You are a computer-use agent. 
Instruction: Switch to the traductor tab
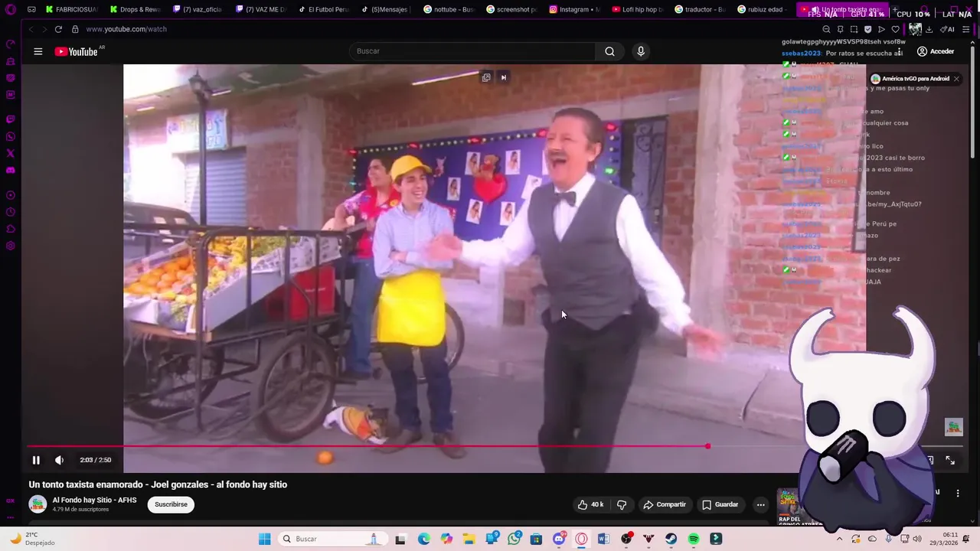click(x=700, y=10)
